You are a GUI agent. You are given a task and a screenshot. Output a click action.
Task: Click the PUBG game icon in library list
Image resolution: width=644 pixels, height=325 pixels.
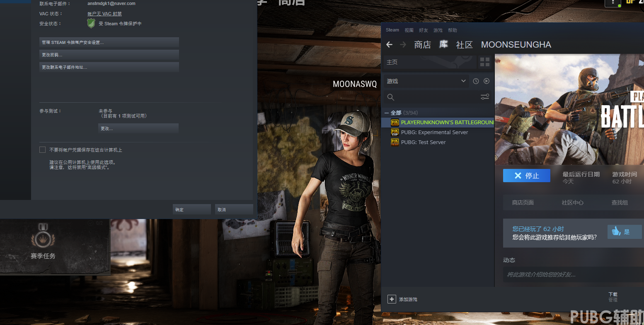[395, 123]
